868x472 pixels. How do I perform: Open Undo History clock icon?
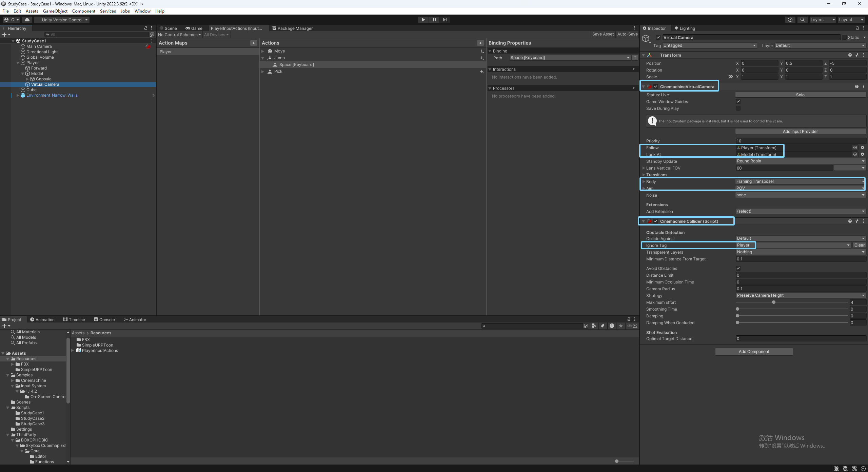tap(790, 20)
